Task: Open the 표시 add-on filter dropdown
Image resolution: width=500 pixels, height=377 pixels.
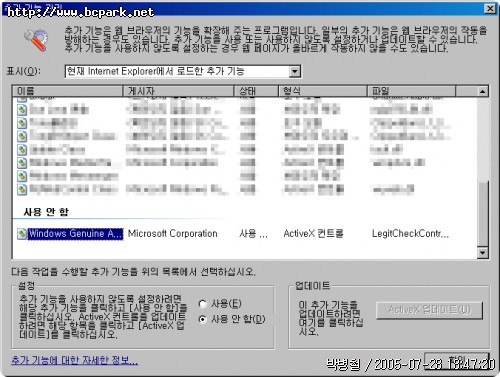Action: click(x=183, y=71)
